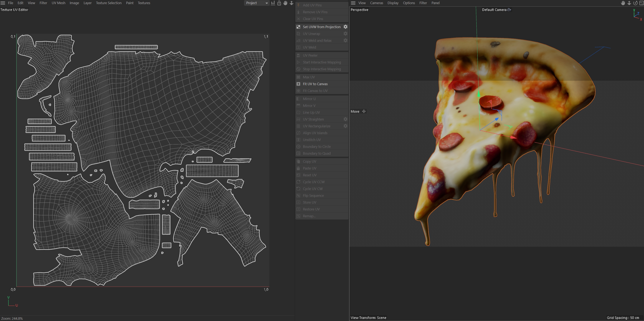The image size is (644, 321).
Task: Click the zoom arrows icon in UV editor header
Action: tap(291, 3)
